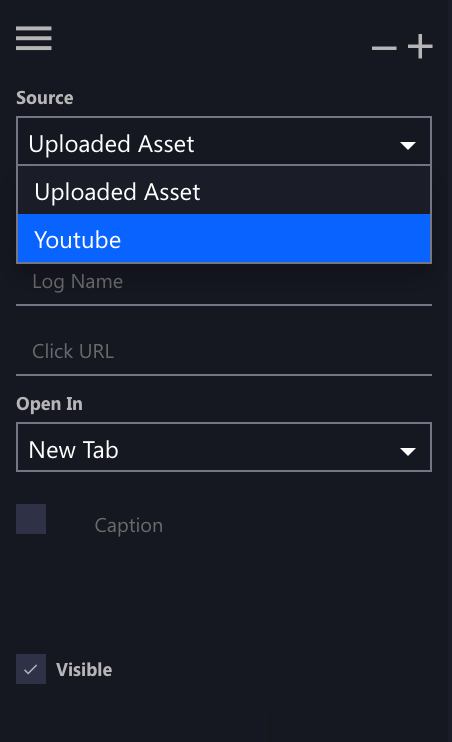Click the Open In dropdown arrow icon

408,451
